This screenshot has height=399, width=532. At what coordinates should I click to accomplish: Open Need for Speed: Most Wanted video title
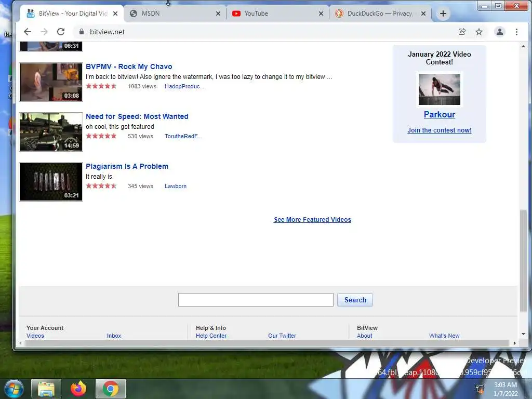click(137, 116)
